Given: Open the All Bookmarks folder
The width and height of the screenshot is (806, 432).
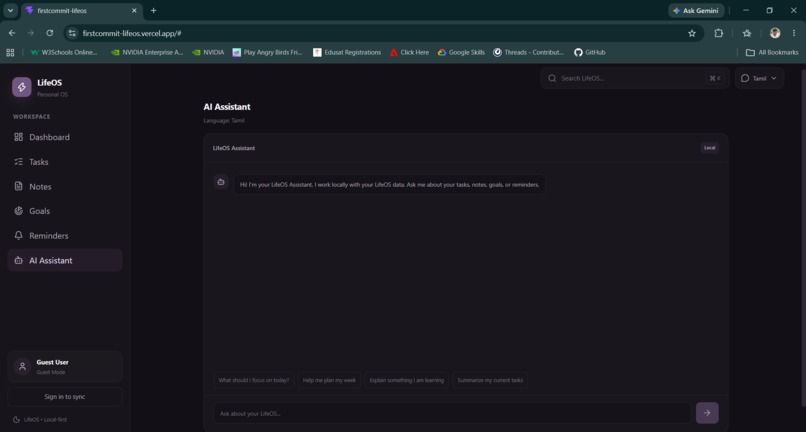Looking at the screenshot, I should (772, 52).
